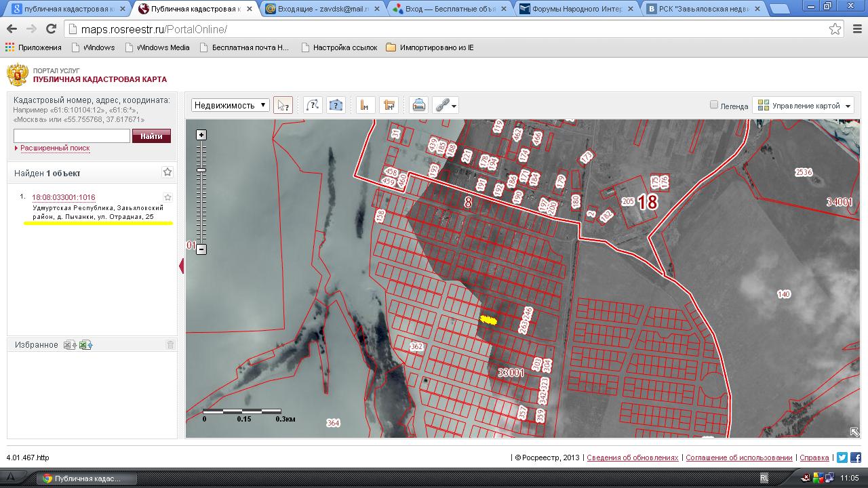
Task: Click parcel labeled 2536 on the map
Action: click(x=804, y=172)
